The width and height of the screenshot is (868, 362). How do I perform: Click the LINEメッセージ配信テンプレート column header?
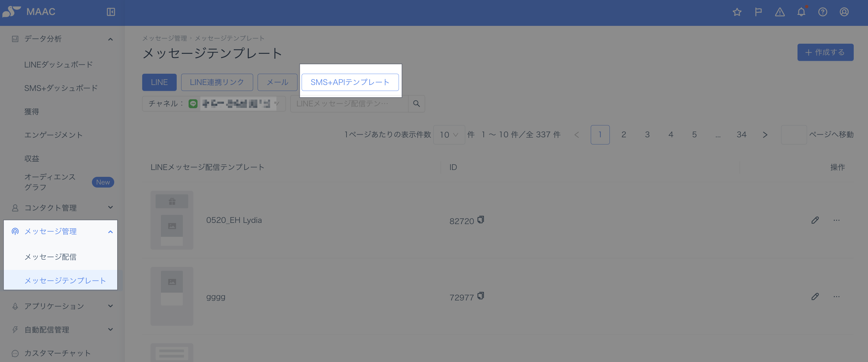pos(207,167)
